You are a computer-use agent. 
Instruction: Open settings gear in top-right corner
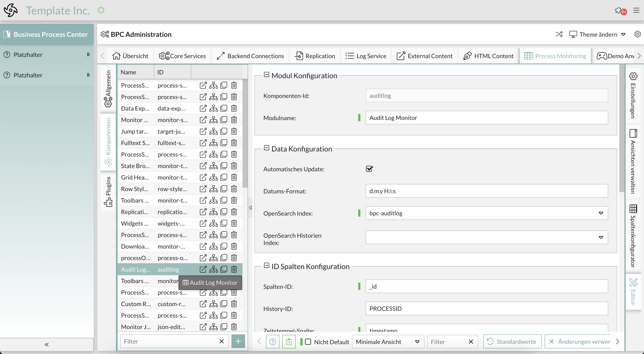637,34
